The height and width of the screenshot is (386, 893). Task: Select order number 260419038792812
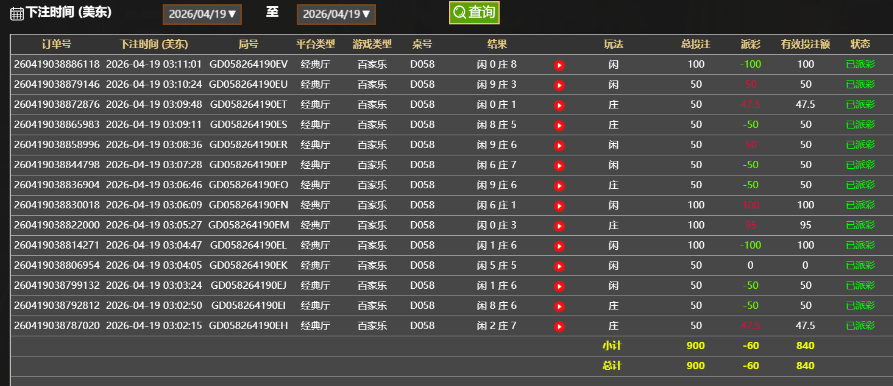[56, 305]
